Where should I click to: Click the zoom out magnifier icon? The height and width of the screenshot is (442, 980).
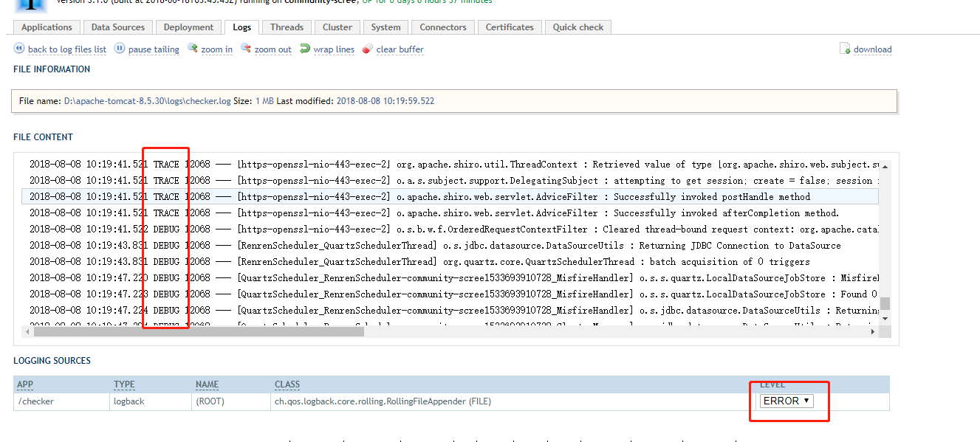(x=246, y=49)
